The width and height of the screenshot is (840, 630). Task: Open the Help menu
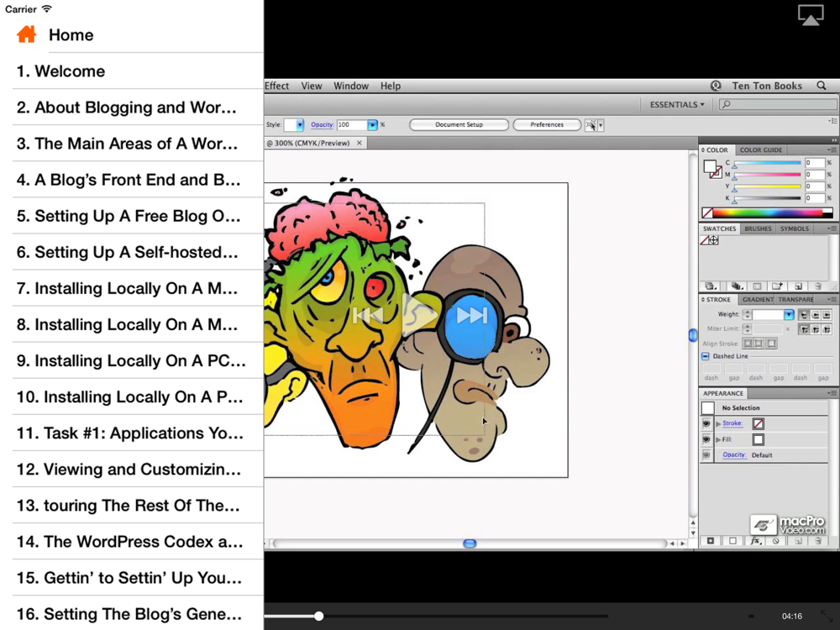click(391, 86)
